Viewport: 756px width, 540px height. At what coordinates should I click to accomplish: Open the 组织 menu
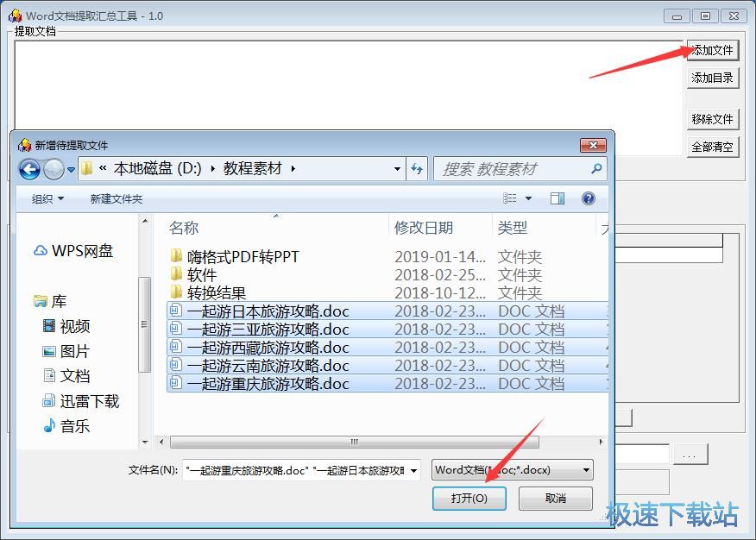point(47,198)
